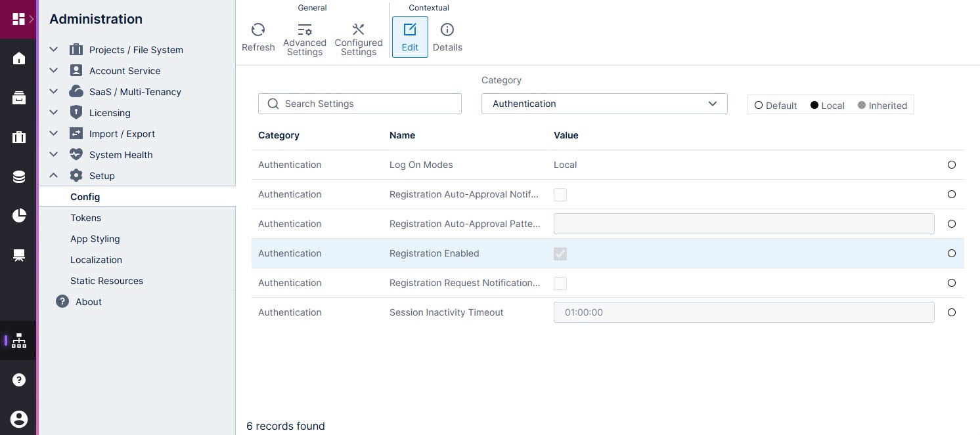Open Configured Settings from the toolbar

click(359, 35)
